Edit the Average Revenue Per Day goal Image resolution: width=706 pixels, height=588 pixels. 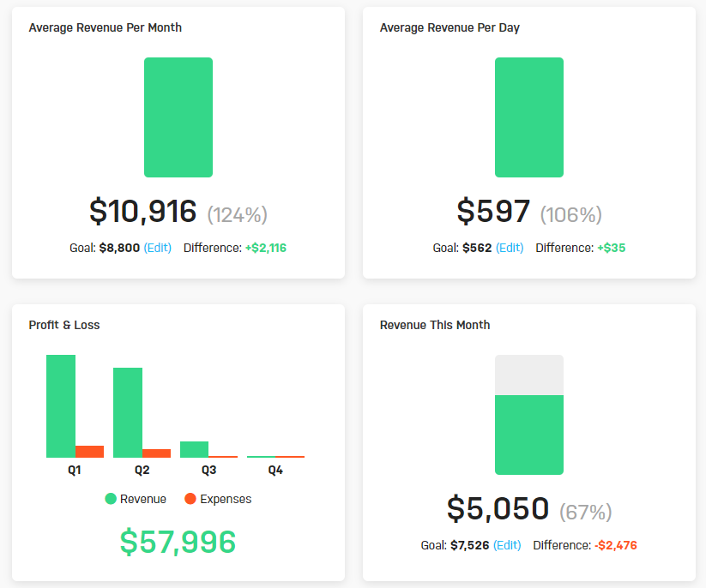tap(510, 248)
